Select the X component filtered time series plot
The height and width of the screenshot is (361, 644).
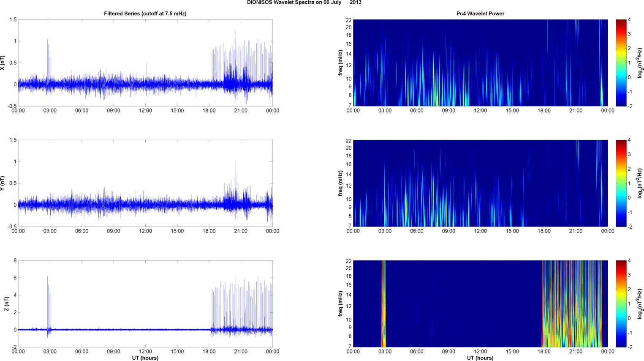[145, 63]
